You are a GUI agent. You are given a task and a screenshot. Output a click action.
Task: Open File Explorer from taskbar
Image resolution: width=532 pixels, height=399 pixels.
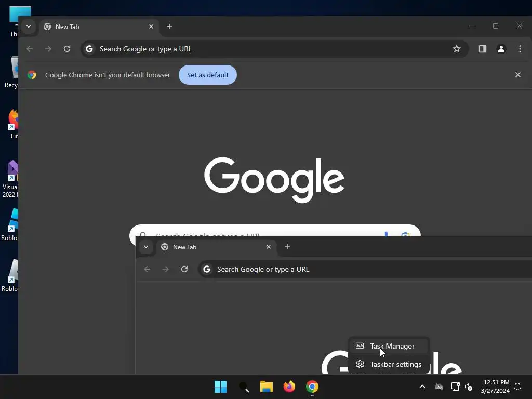pyautogui.click(x=267, y=387)
